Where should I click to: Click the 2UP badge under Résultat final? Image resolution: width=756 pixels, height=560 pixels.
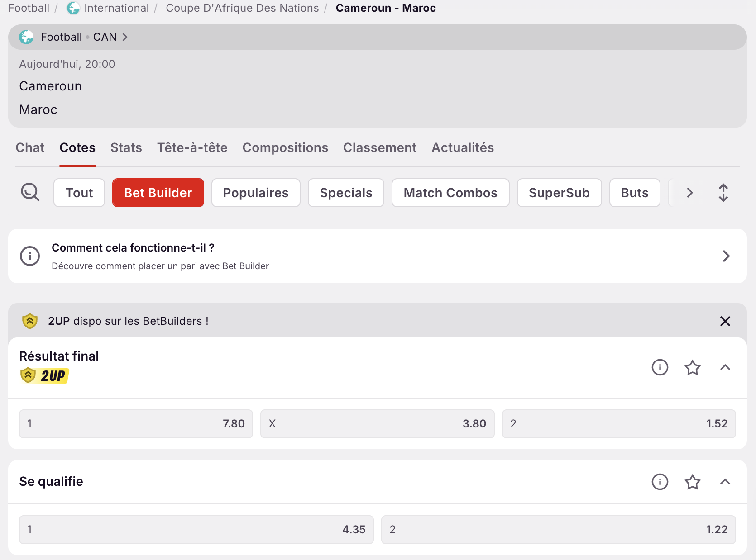coord(44,375)
